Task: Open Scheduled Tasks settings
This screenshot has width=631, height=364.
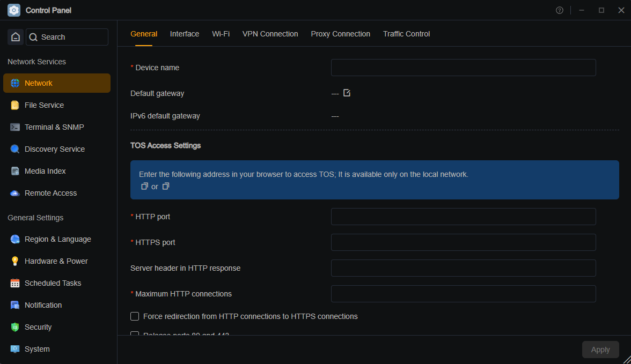Action: [57, 283]
